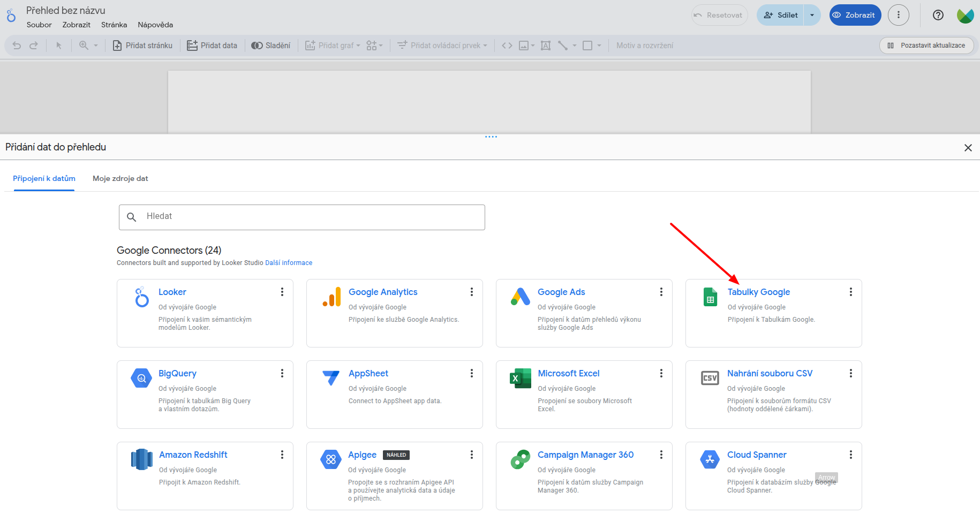980x514 pixels.
Task: Click the Microsoft Excel connector icon
Action: (521, 379)
